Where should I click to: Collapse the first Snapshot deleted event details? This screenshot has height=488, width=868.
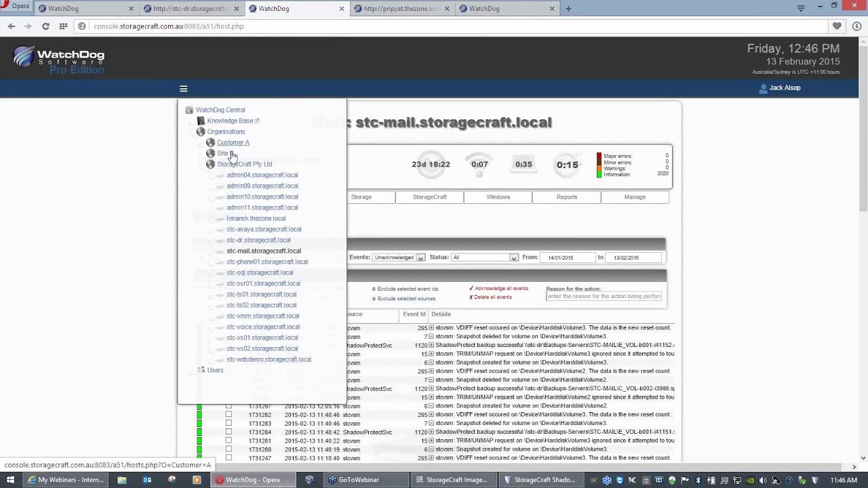[x=431, y=336]
